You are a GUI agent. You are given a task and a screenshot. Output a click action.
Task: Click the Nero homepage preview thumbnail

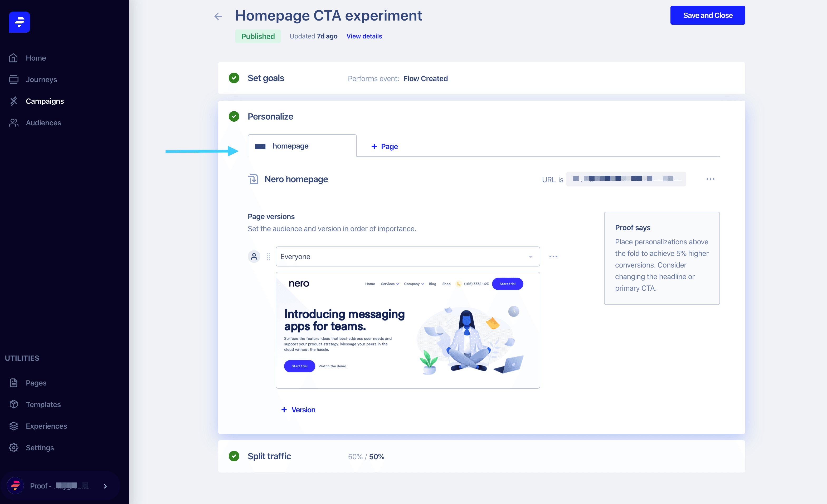click(407, 330)
